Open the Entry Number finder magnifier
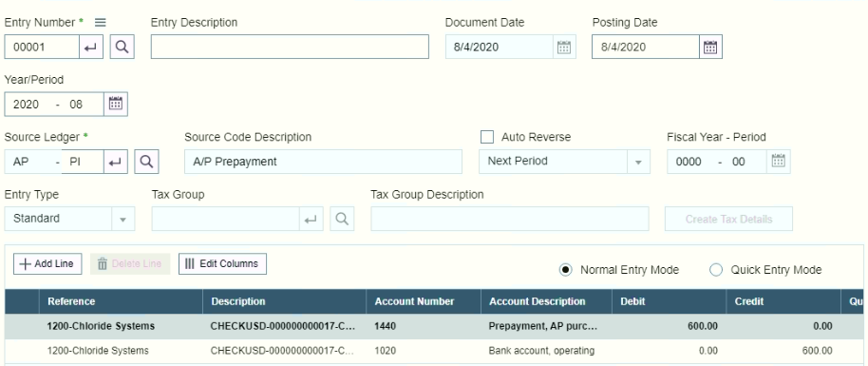Screen dimensions: 868x366 coord(123,48)
